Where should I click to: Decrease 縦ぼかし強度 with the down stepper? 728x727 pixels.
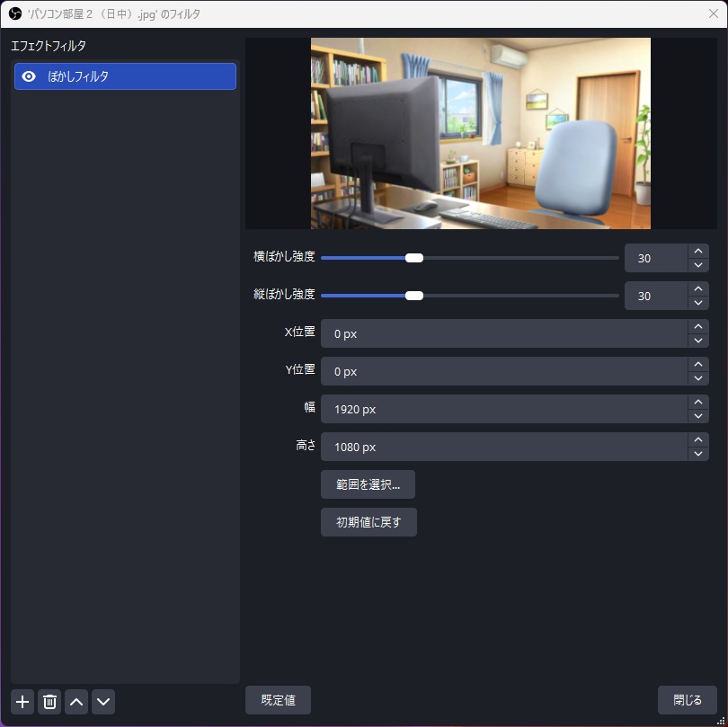698,303
